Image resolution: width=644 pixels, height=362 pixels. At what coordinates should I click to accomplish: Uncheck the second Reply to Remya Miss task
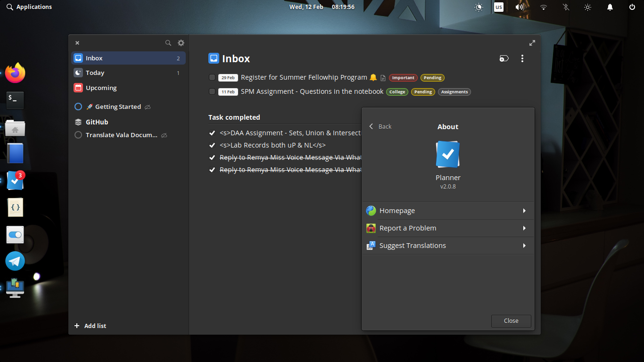tap(212, 170)
